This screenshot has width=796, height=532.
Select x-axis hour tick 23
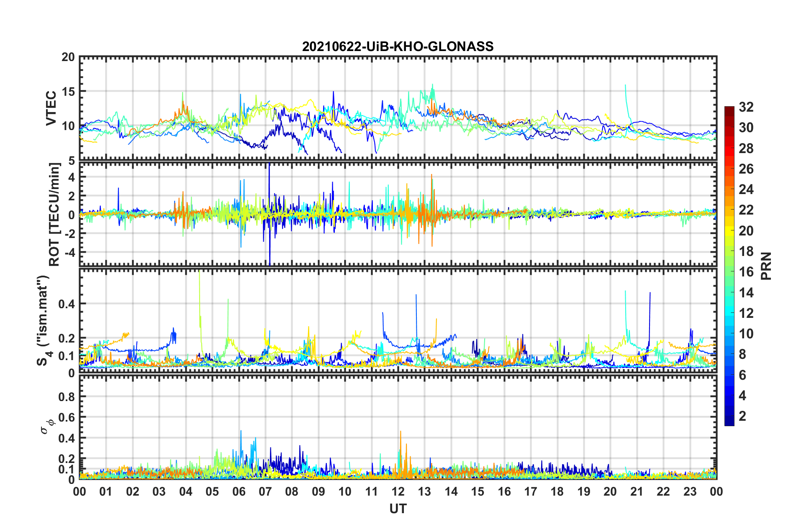[690, 492]
